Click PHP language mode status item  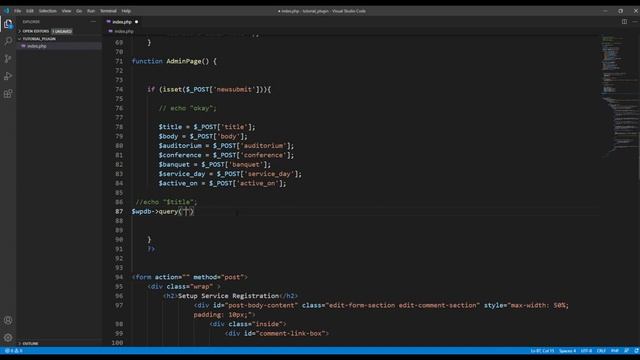tap(615, 351)
